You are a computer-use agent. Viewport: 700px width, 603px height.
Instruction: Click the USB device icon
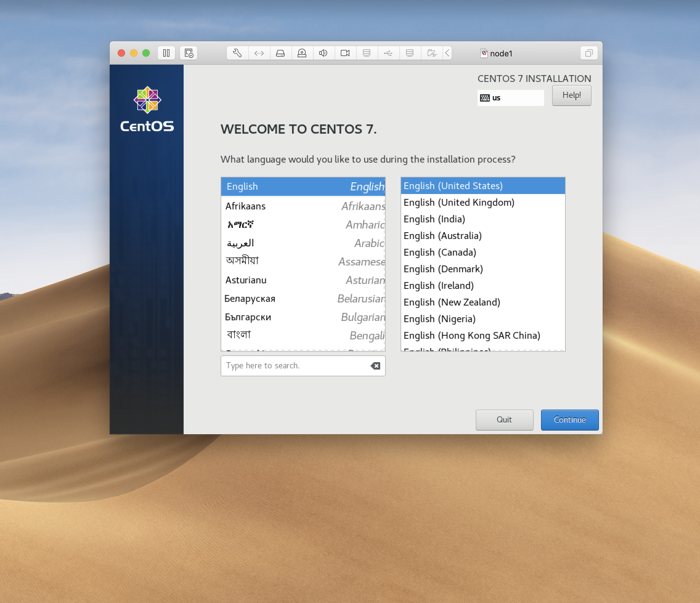[x=388, y=53]
